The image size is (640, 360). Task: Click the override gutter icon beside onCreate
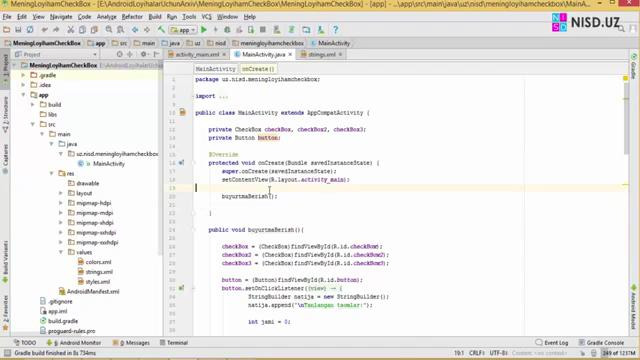pos(182,163)
